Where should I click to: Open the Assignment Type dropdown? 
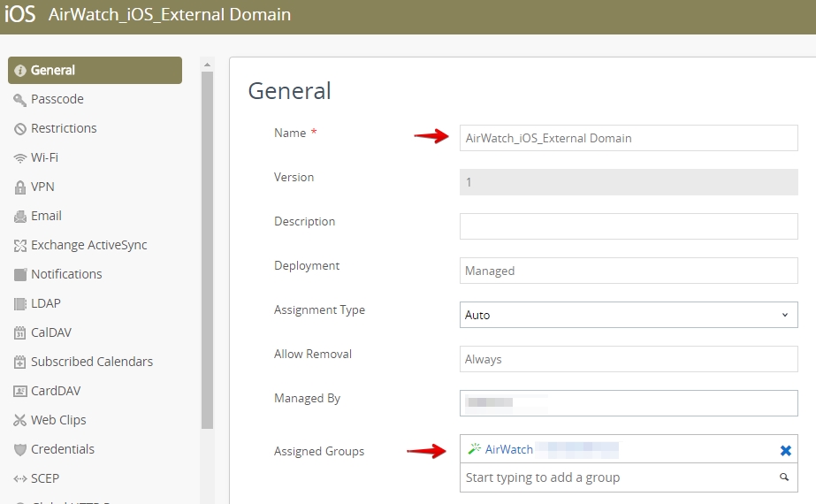click(x=629, y=315)
